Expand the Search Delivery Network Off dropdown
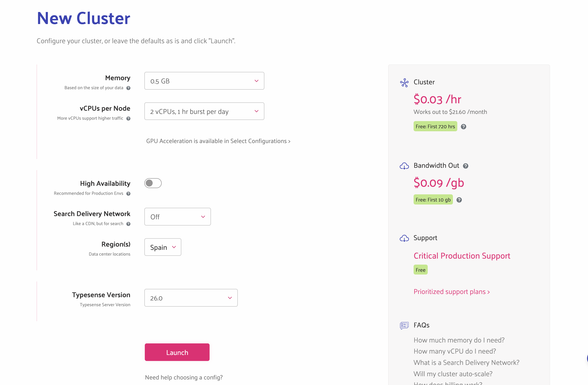 (177, 217)
